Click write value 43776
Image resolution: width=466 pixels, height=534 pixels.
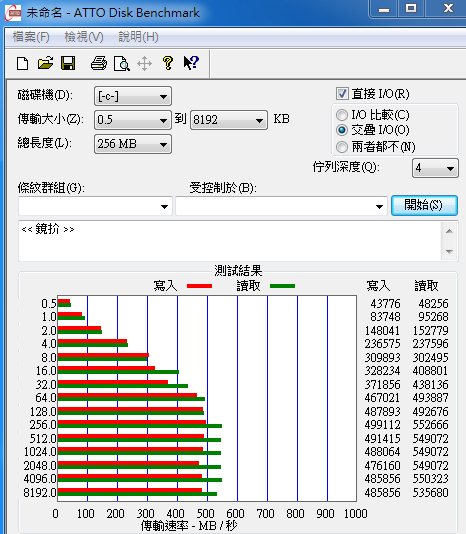385,303
